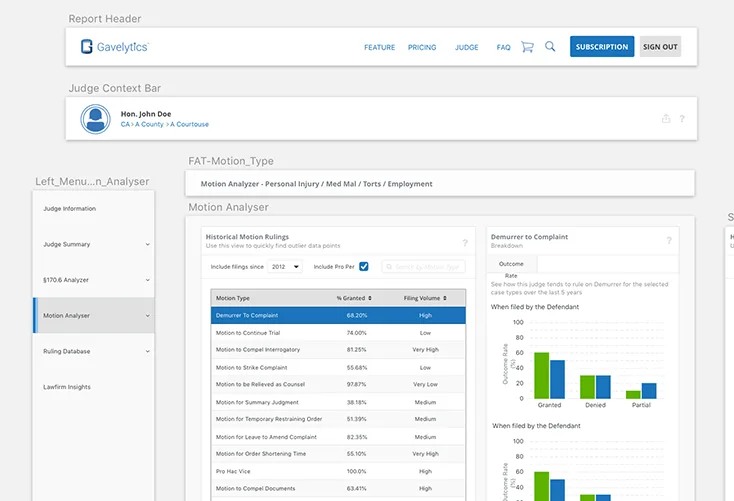Expand the Ruling Database menu item
This screenshot has width=734, height=501.
[147, 351]
